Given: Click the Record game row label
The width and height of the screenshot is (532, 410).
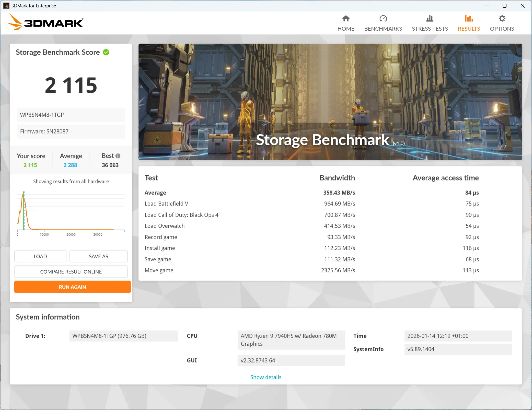Looking at the screenshot, I should 161,237.
